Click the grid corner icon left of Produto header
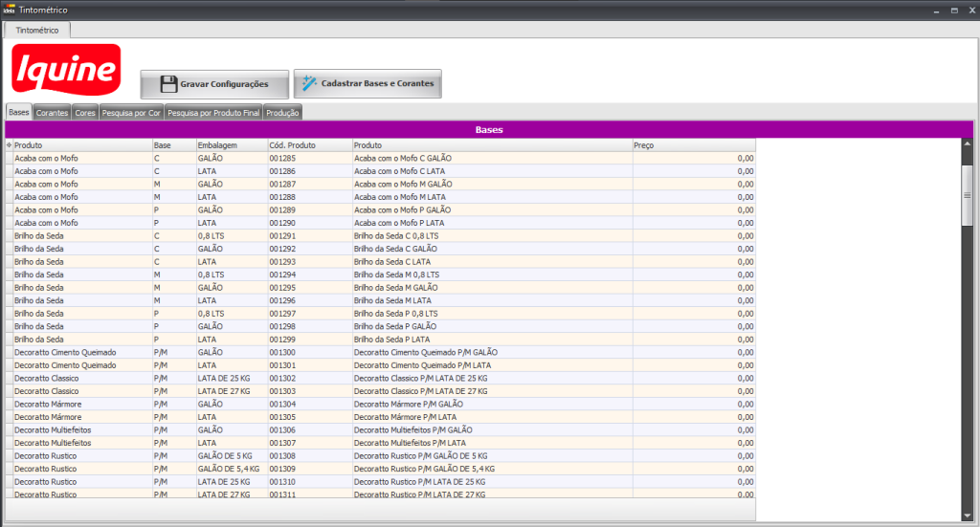 pos(9,145)
